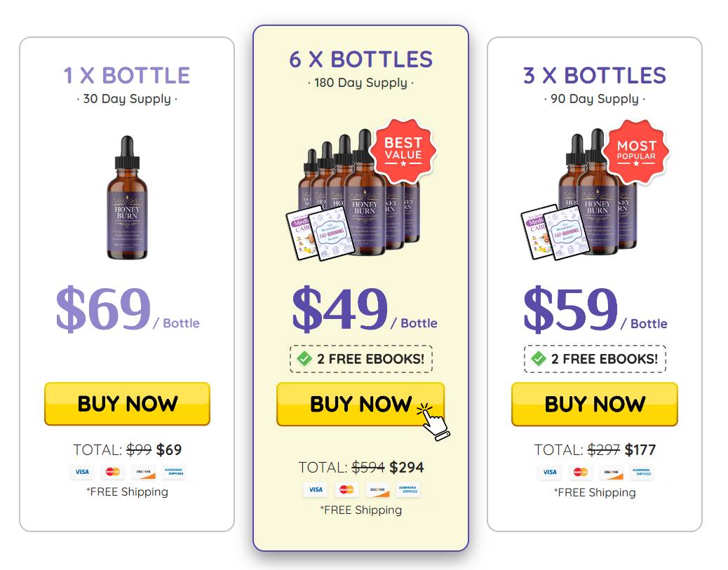Select the Mastercard icon in the 6-bottle column
Viewport: 728px width, 570px height.
click(x=346, y=490)
